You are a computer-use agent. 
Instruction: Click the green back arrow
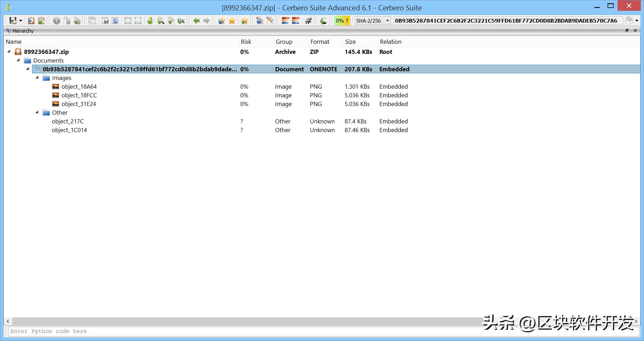(x=196, y=21)
